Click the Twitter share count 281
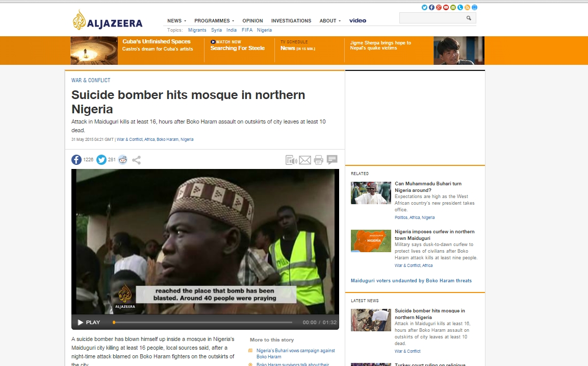Viewport: 588px width, 366px height. coord(112,160)
